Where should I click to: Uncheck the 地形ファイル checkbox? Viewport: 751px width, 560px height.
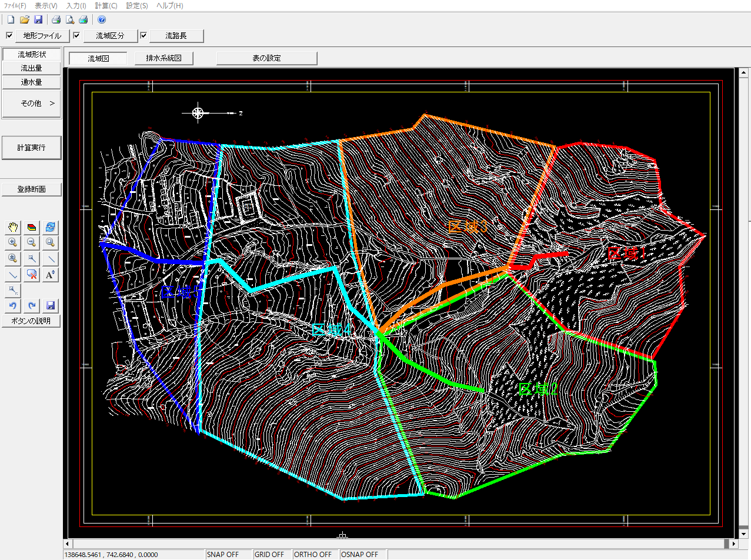pos(9,36)
